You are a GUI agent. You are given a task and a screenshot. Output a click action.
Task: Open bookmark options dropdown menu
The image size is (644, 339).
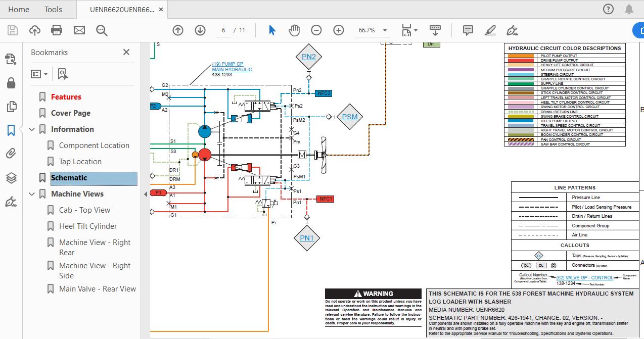pyautogui.click(x=39, y=74)
